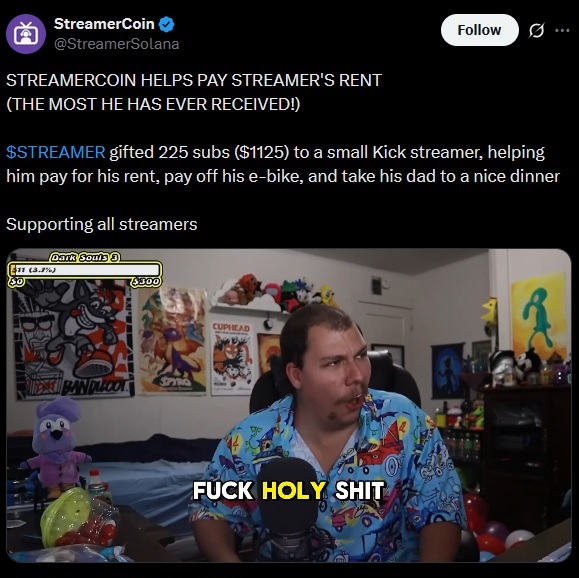Click the StreamerCoin purple profile avatar
The image size is (579, 578).
click(x=26, y=34)
